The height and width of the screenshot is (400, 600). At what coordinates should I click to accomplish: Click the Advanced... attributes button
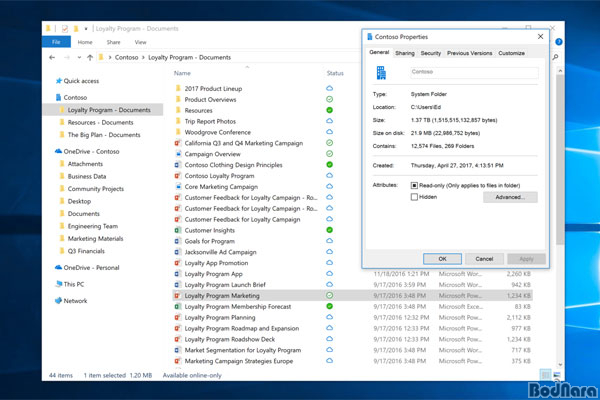510,197
